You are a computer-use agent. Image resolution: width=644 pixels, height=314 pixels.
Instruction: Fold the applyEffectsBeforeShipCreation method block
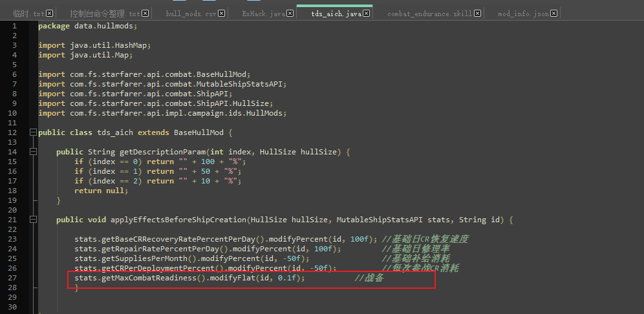click(33, 220)
